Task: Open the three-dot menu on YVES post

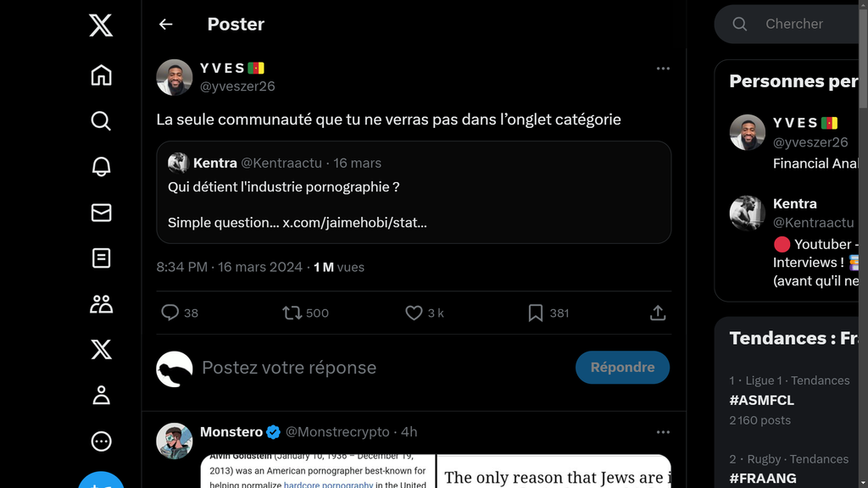Action: tap(663, 69)
